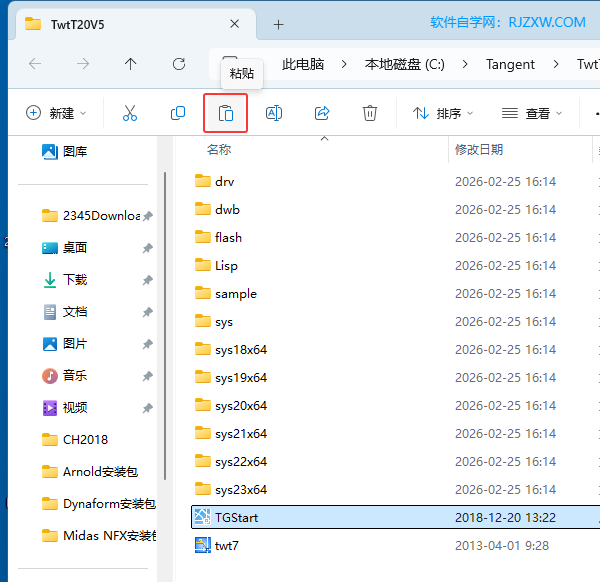Screen dimensions: 600x582
Task: Open 图库 in sidebar
Action: [64, 152]
